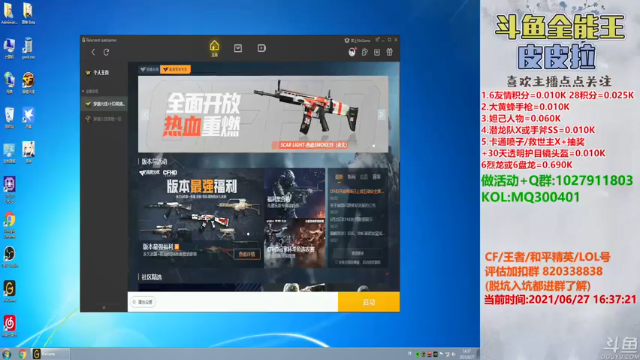Open the store icon next to home
The image size is (640, 360).
pyautogui.click(x=238, y=48)
